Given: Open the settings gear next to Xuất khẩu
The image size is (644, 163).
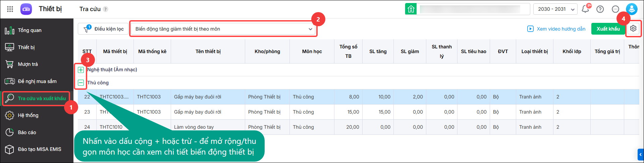Looking at the screenshot, I should tap(633, 29).
